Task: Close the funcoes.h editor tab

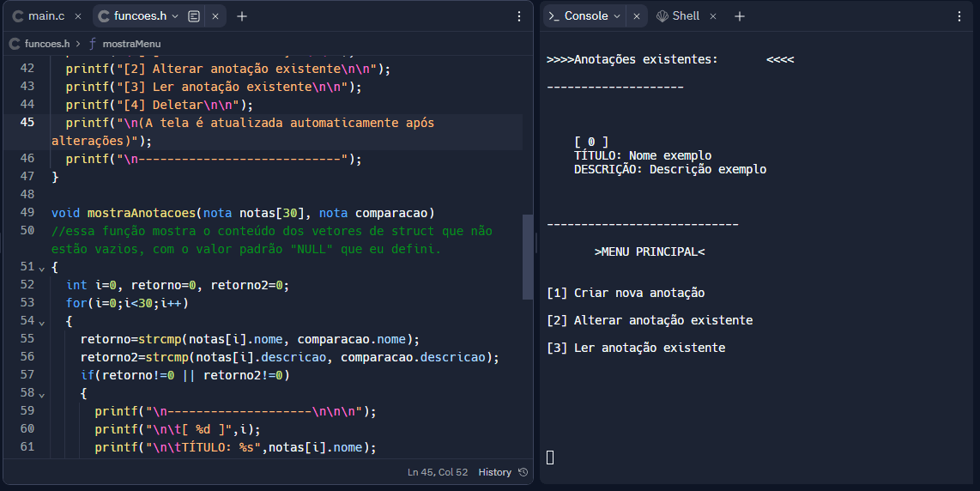Action: pos(215,16)
